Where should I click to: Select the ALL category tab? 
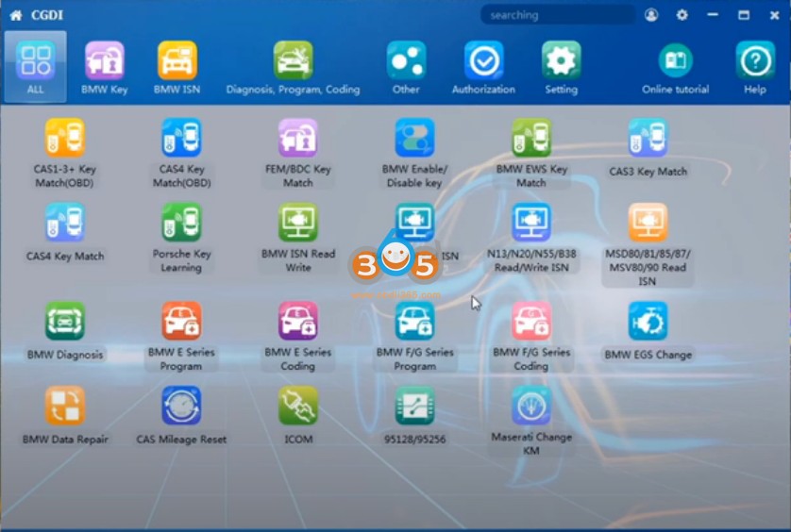pos(35,67)
